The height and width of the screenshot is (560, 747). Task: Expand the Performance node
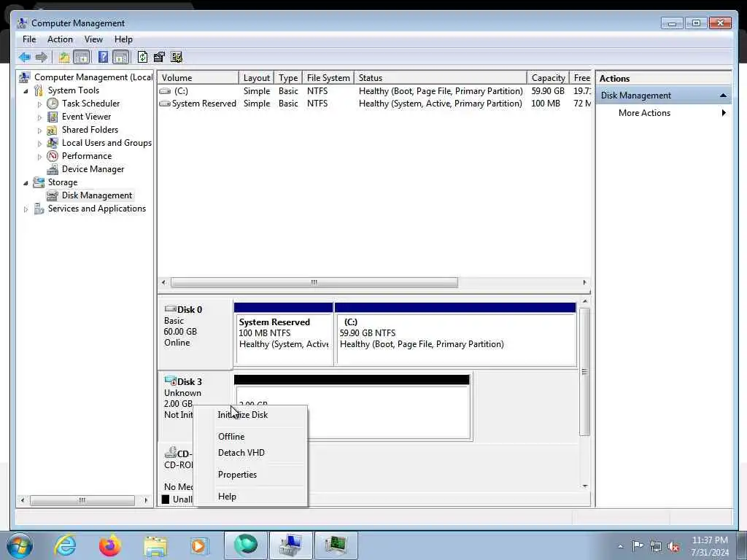[39, 157]
